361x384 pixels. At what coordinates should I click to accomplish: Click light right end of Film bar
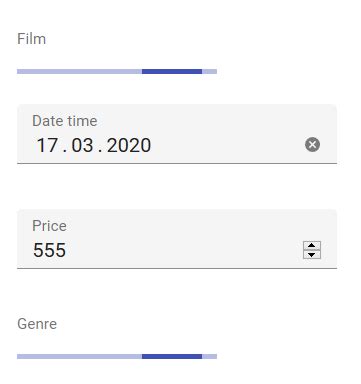(x=209, y=71)
